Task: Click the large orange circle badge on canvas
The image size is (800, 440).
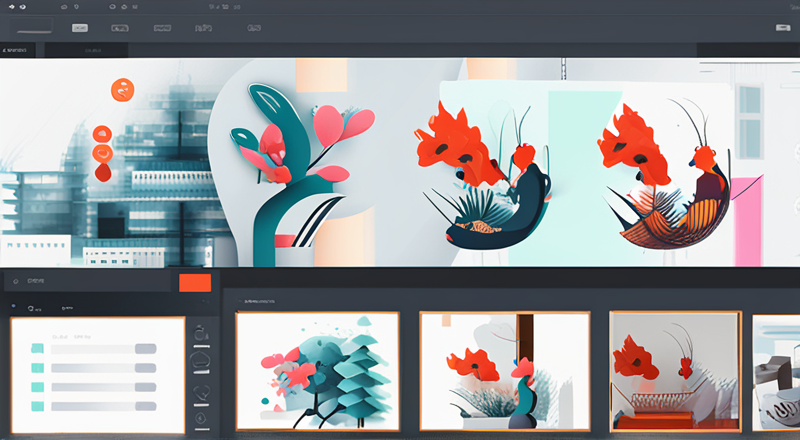Action: pos(122,90)
